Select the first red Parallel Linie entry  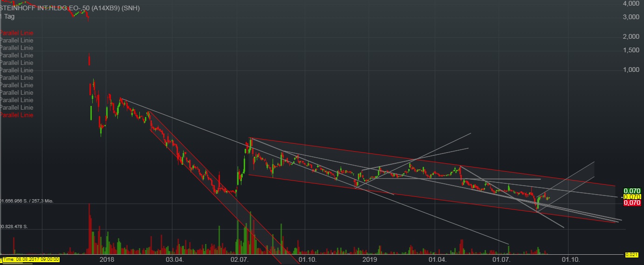coord(17,33)
